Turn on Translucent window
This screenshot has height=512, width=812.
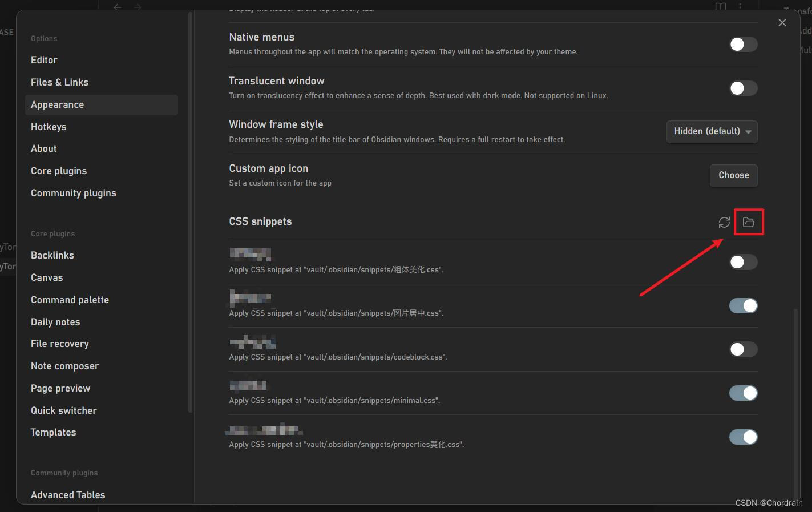[x=742, y=88]
